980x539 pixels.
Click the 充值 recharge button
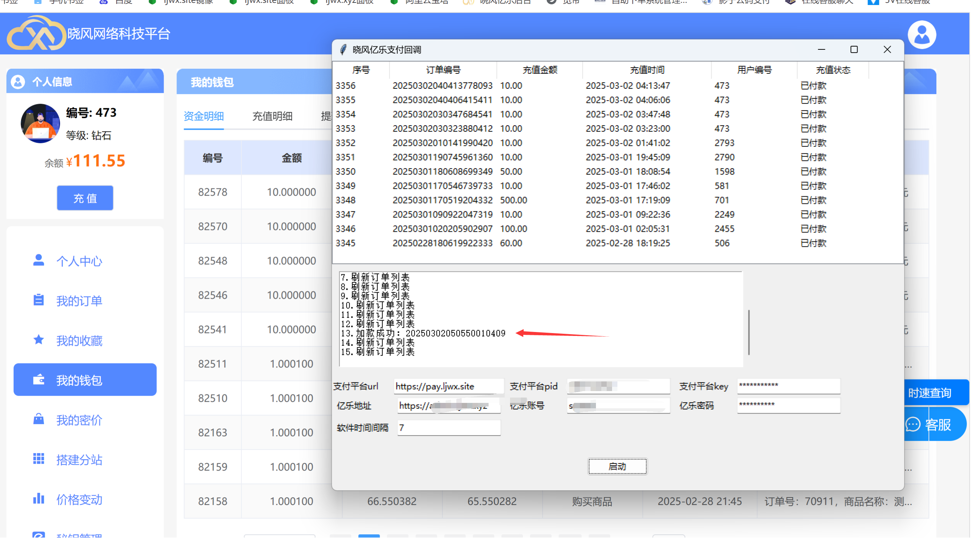(84, 198)
